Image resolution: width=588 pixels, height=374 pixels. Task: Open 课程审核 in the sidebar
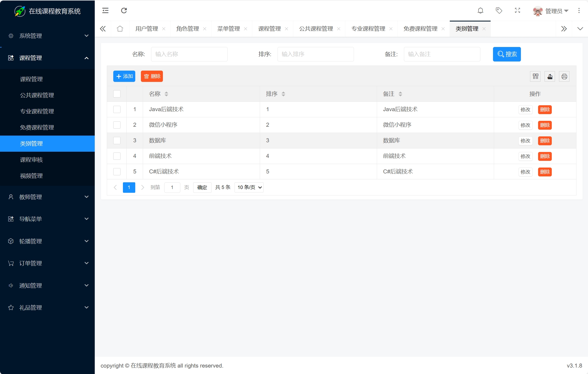pos(31,160)
